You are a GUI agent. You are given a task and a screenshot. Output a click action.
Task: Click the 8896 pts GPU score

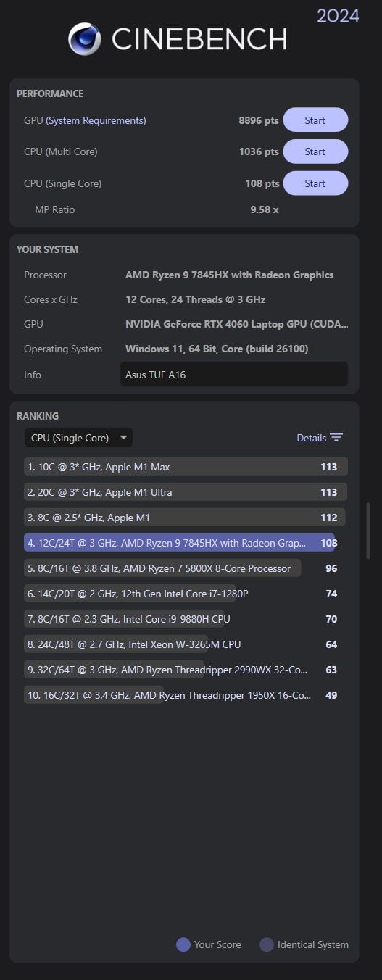coord(259,120)
